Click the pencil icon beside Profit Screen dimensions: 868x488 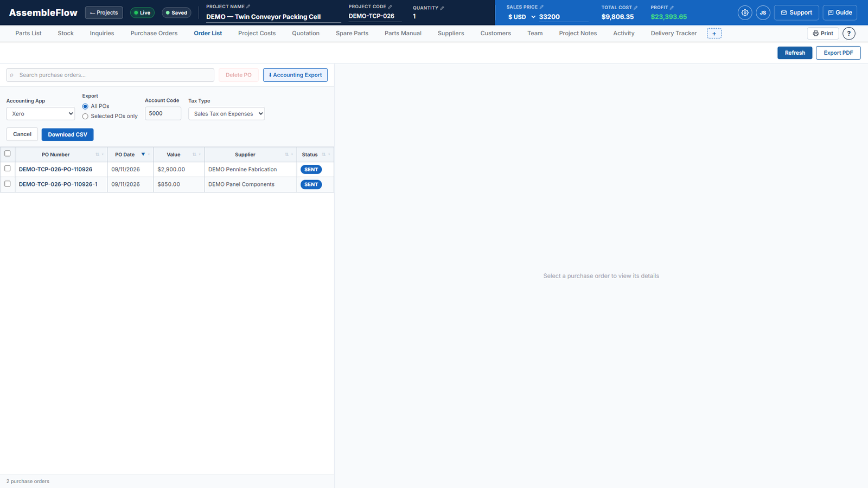672,8
